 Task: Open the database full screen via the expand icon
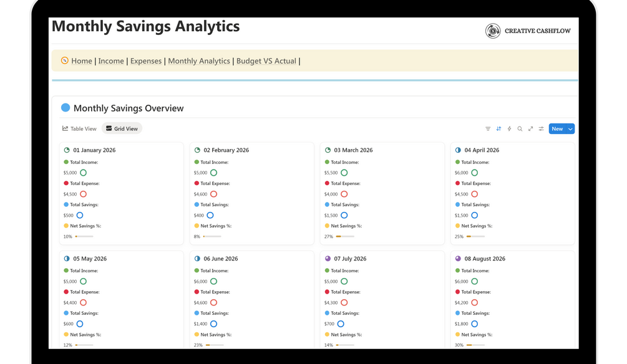(x=530, y=129)
